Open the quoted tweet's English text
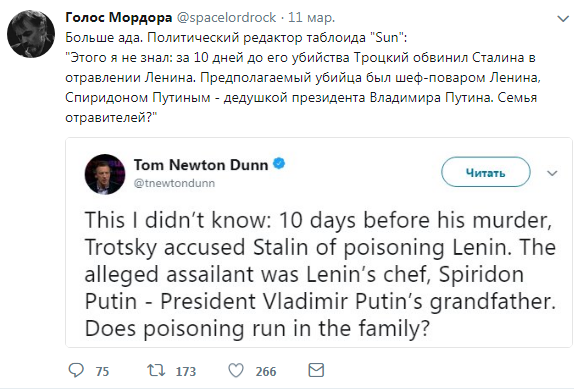Screen dimensions: 574x392 tap(320, 275)
